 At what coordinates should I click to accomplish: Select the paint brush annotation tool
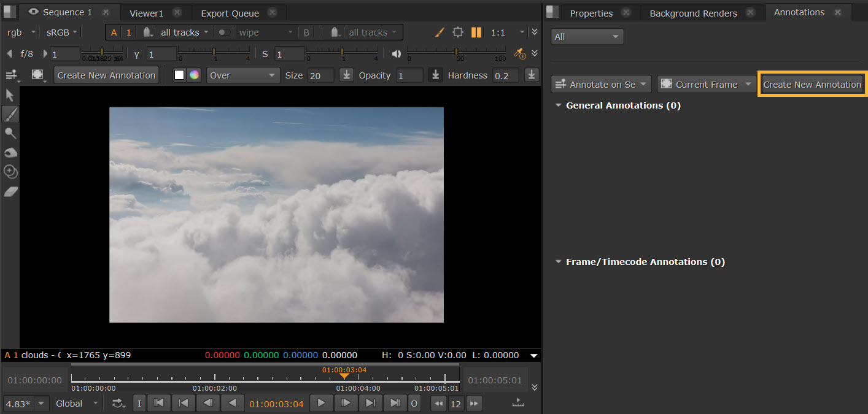[x=10, y=114]
